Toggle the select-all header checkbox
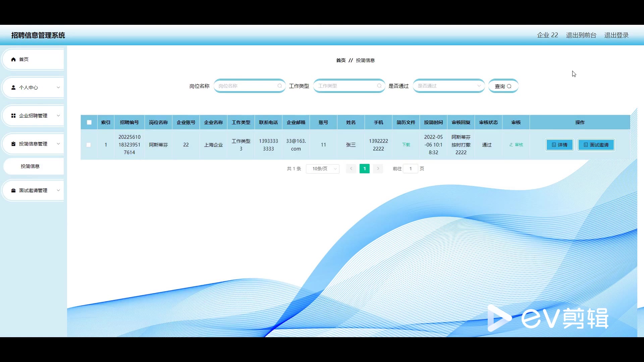Screen dimensions: 644x362 coord(89,122)
